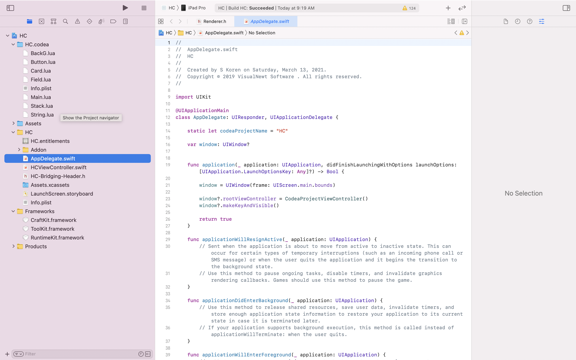Switch to the AppDelegate.swift tab
This screenshot has height=360, width=576.
pos(266,21)
